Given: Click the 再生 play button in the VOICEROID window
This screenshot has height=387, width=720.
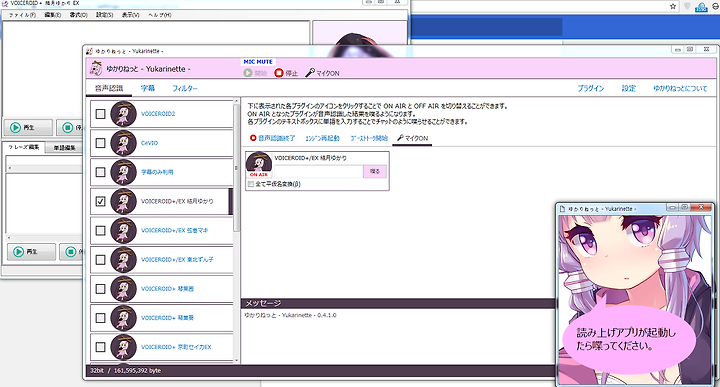Looking at the screenshot, I should [28, 127].
